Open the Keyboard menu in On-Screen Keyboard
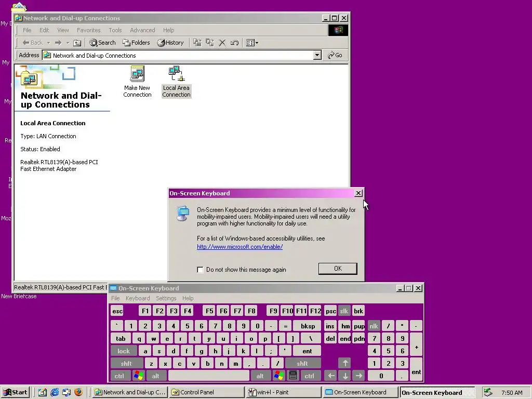The image size is (532, 399). (137, 298)
